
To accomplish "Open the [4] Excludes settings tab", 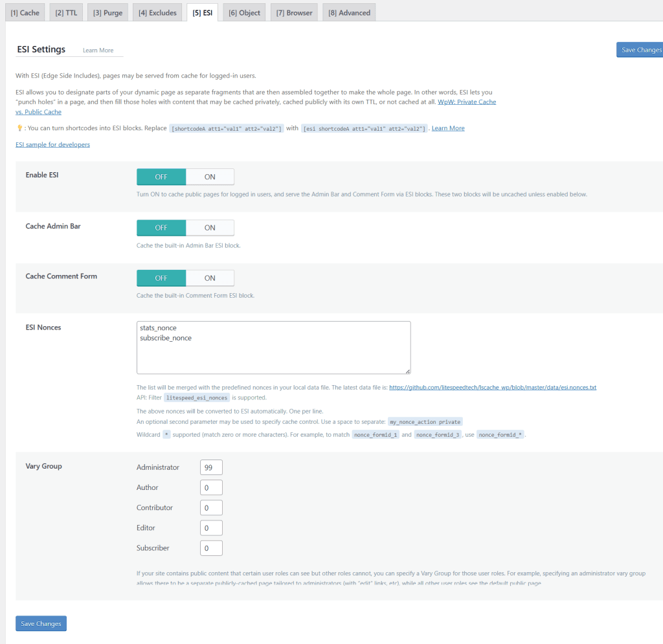I will (x=157, y=12).
